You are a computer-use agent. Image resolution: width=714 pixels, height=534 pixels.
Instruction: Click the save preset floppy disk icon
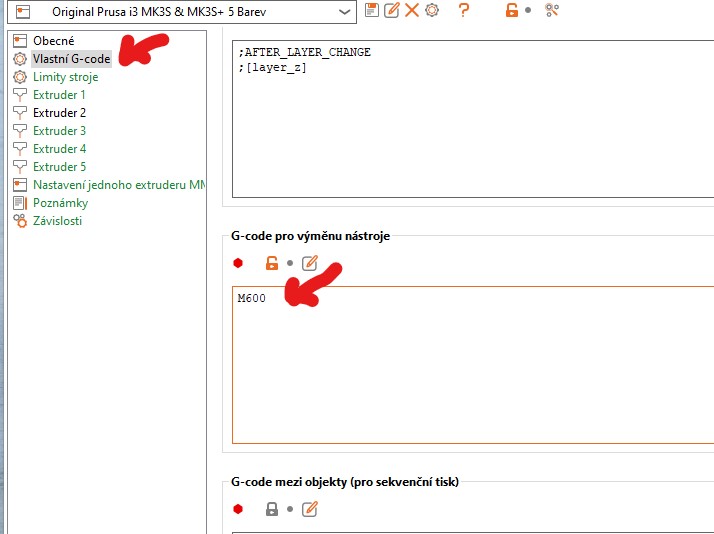click(x=372, y=10)
